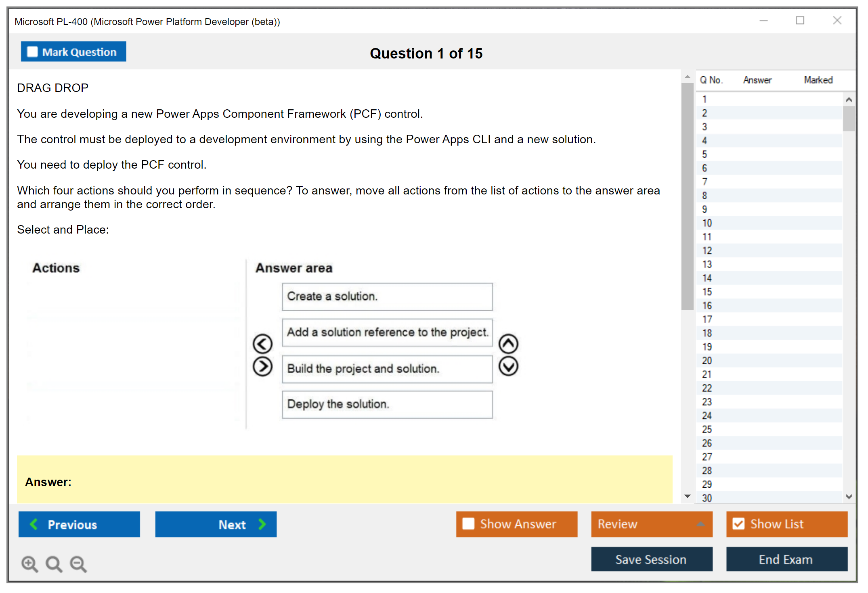
Task: Click the move-left circle arrow icon
Action: pyautogui.click(x=262, y=344)
